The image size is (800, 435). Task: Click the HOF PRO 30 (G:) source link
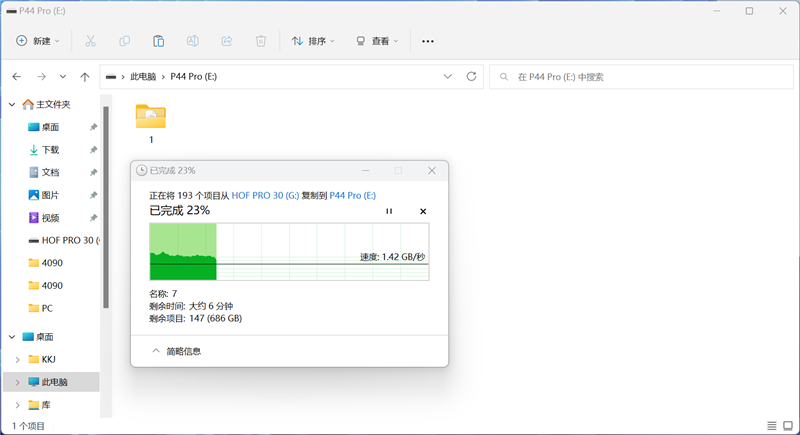[x=265, y=195]
